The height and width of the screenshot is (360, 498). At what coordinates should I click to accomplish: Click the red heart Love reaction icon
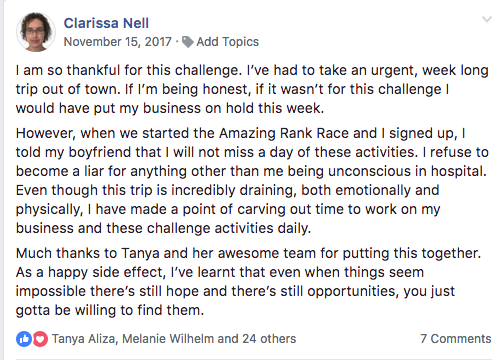tap(40, 339)
